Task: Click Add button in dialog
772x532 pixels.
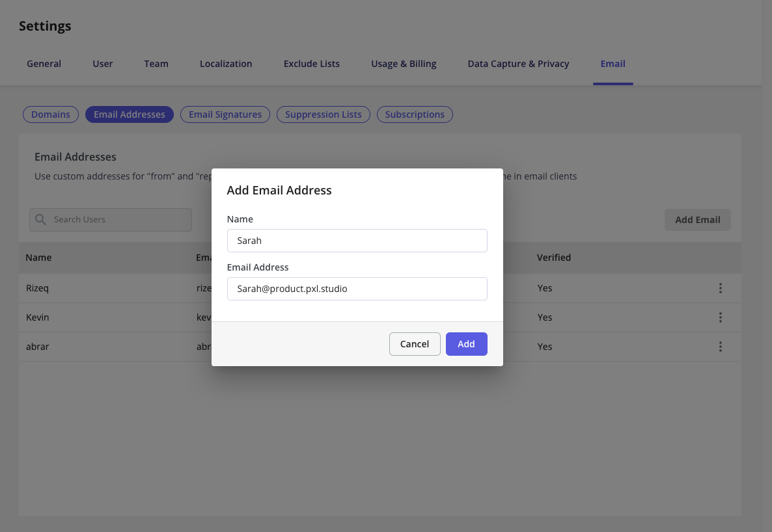Action: pyautogui.click(x=466, y=344)
